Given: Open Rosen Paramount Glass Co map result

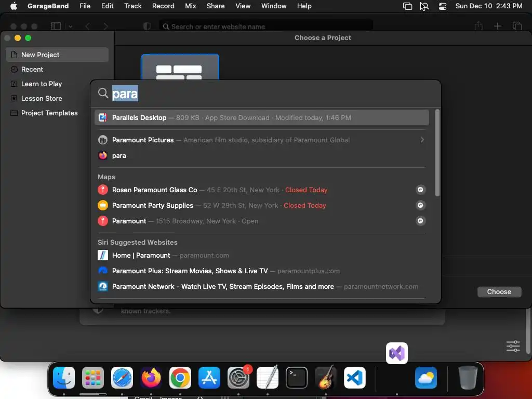Looking at the screenshot, I should tap(262, 190).
